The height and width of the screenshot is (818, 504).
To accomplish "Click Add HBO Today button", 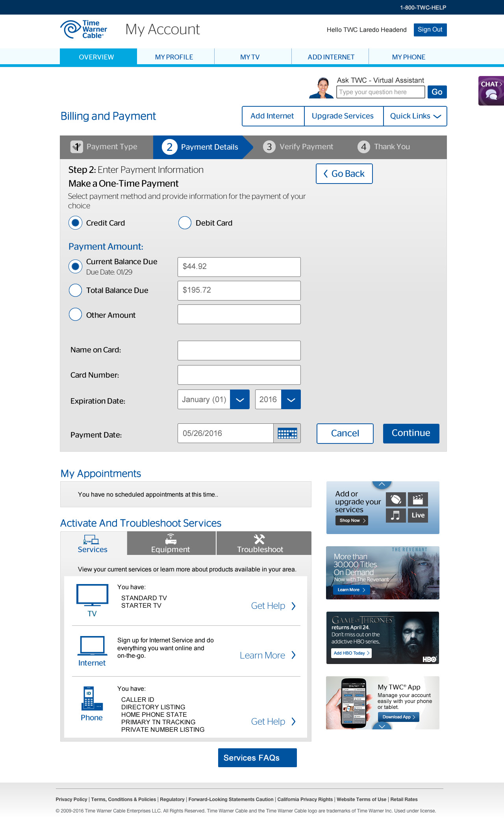I will [x=352, y=653].
